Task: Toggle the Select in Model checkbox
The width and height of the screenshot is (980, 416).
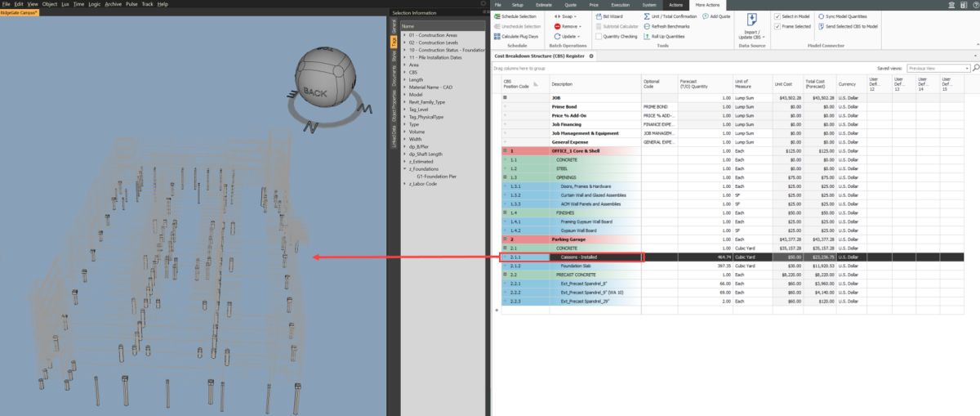Action: (x=777, y=16)
